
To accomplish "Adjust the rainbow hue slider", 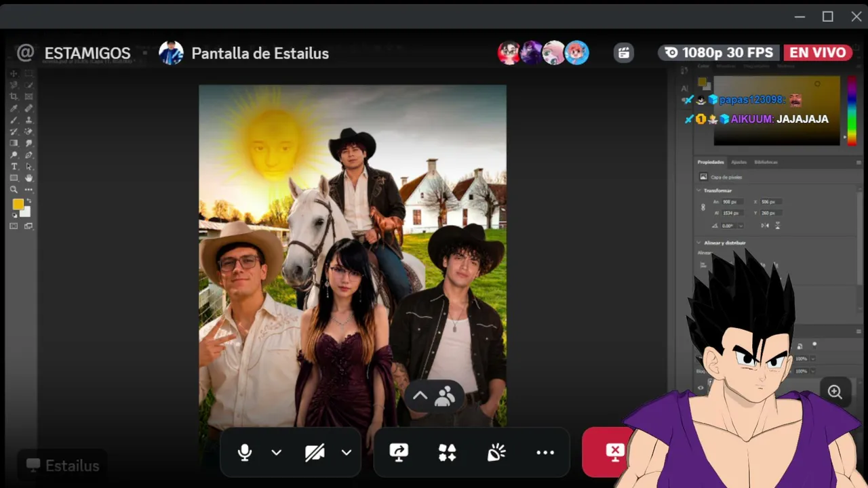I will [x=852, y=110].
